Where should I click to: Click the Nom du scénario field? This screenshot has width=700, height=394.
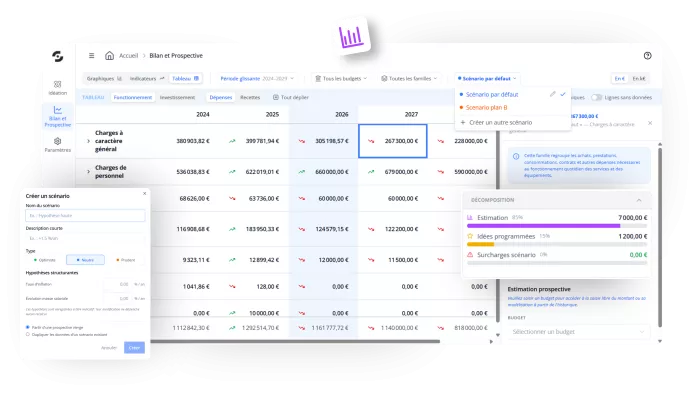[x=85, y=216]
